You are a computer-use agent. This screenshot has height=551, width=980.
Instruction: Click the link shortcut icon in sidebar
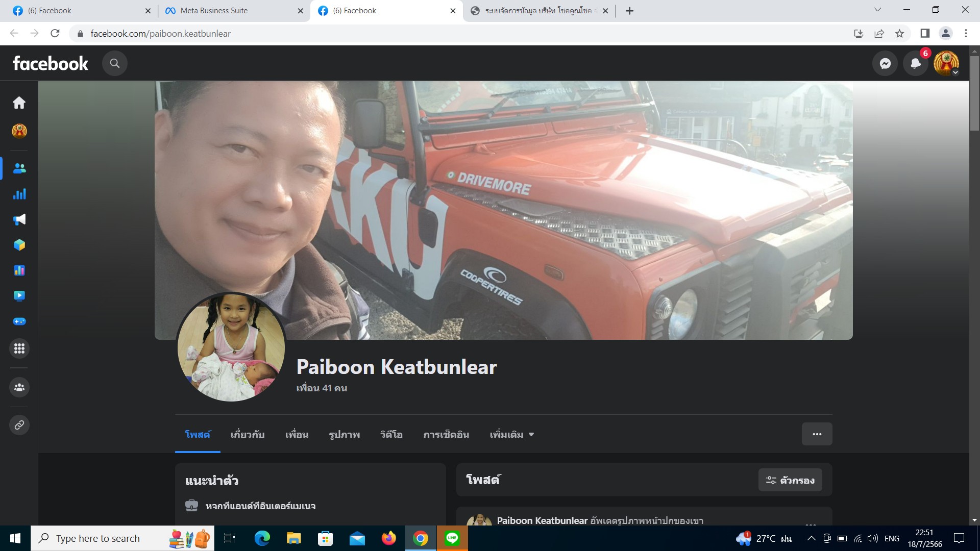pos(19,425)
